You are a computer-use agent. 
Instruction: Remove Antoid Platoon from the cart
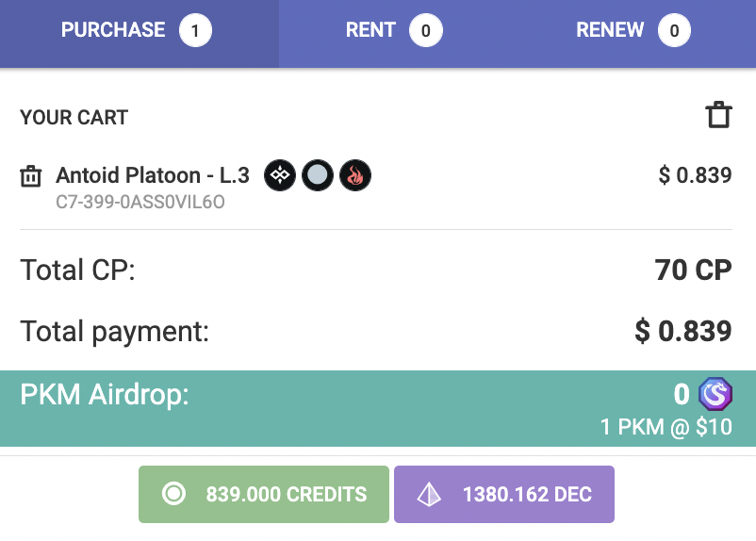tap(31, 176)
